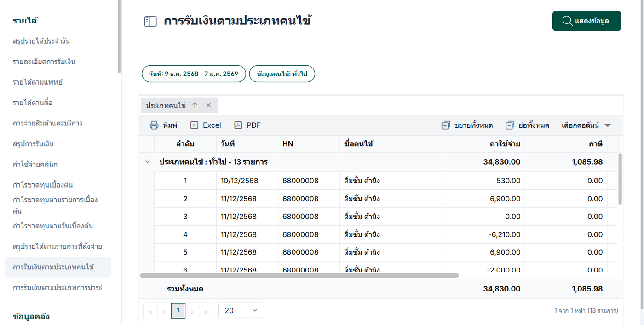Toggle the sidebar panel icon beside the title
Viewport: 644px width, 325px height.
150,22
